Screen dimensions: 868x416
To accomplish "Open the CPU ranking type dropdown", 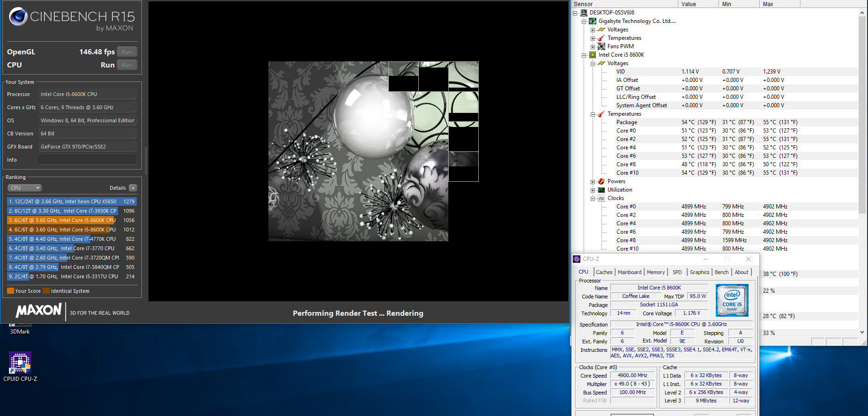I will (x=25, y=188).
